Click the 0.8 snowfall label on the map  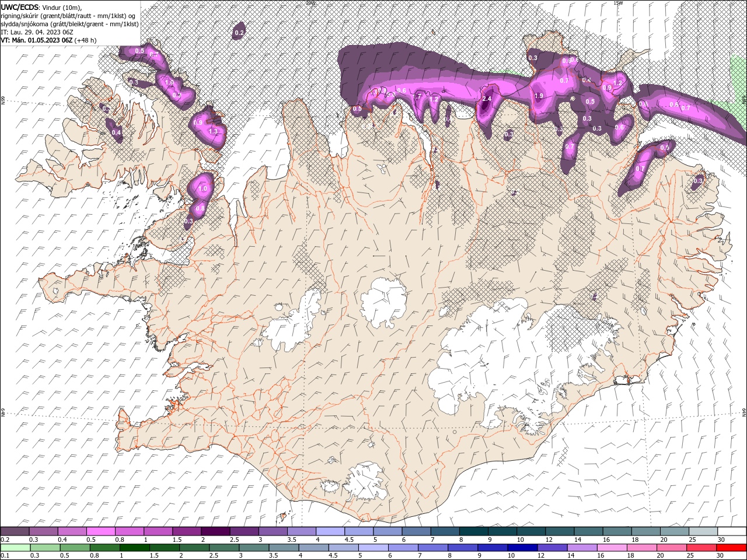[200, 208]
